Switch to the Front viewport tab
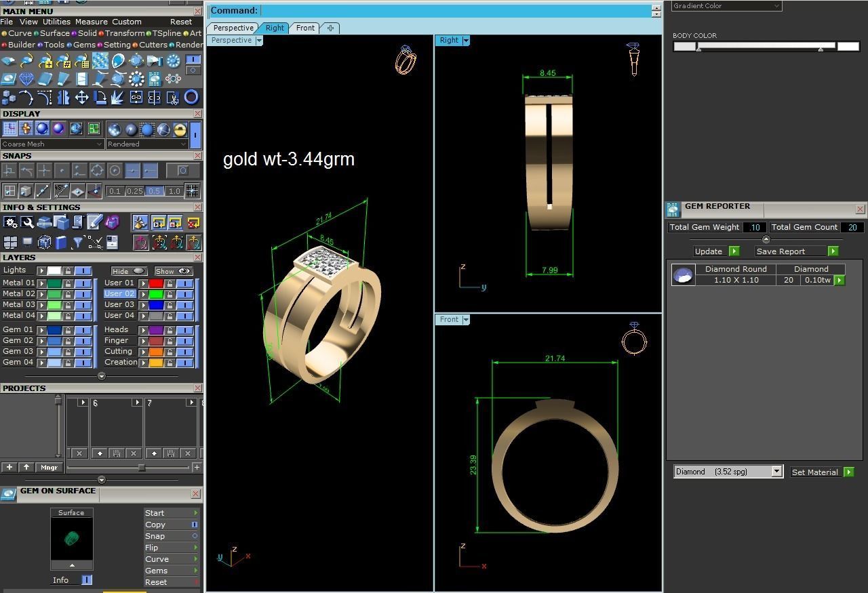This screenshot has height=593, width=868. (305, 28)
